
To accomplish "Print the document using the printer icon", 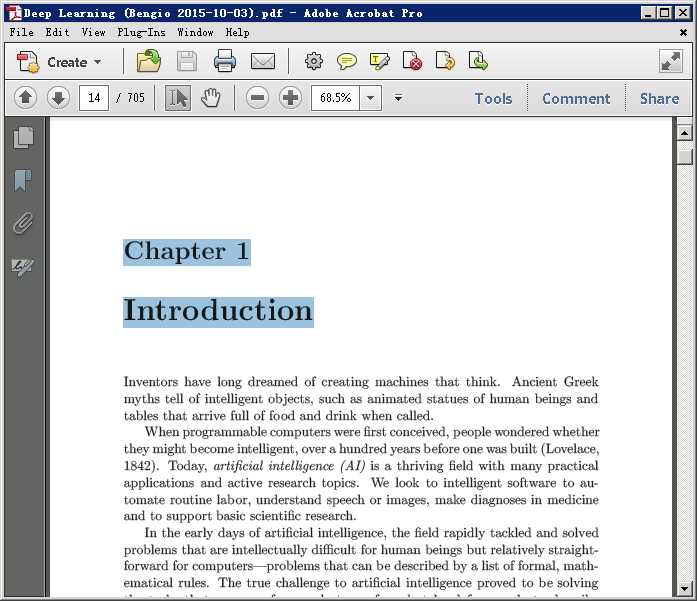I will coord(225,61).
